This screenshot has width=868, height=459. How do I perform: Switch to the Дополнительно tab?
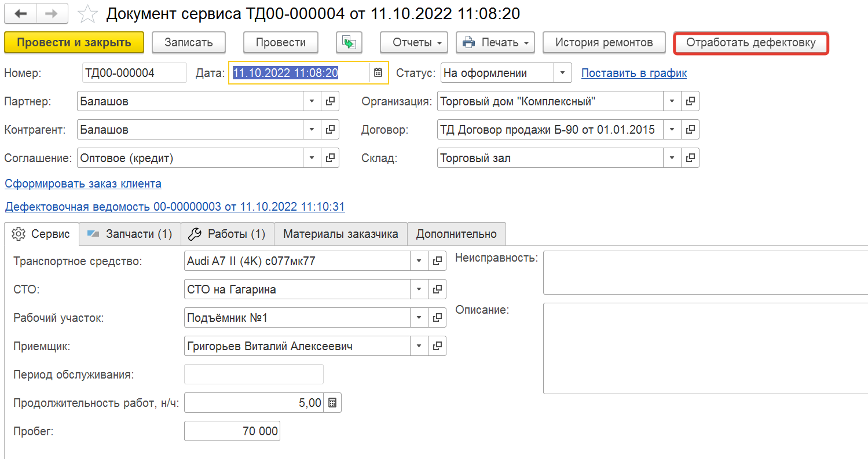point(456,234)
